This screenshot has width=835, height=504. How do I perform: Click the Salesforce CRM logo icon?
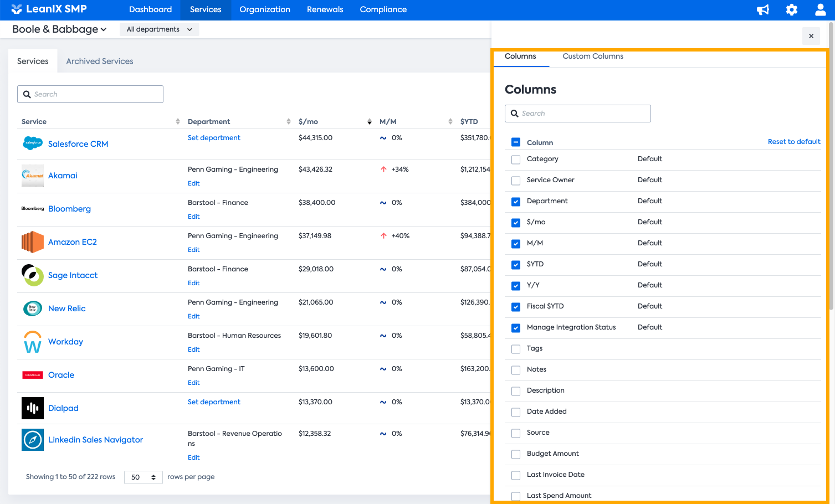(x=33, y=143)
